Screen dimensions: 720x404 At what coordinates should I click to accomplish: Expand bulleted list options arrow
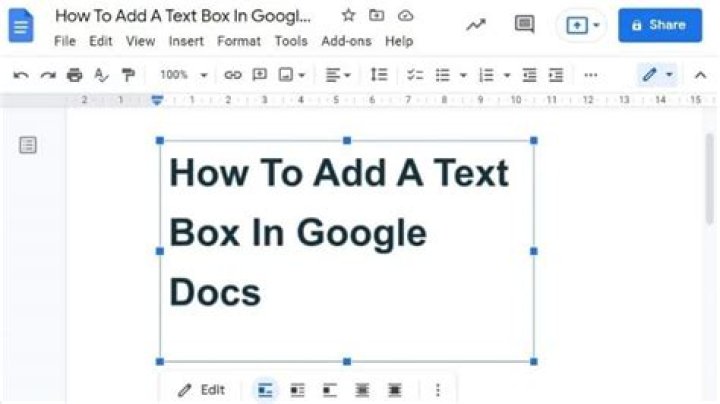tap(463, 75)
